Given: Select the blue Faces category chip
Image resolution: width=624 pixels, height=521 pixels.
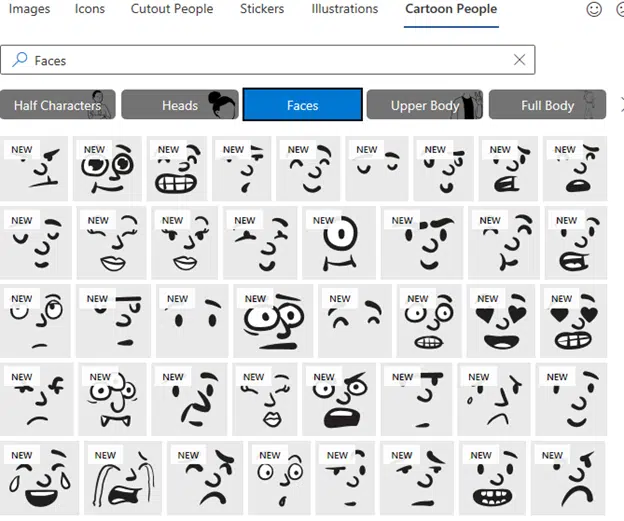Looking at the screenshot, I should (x=302, y=105).
